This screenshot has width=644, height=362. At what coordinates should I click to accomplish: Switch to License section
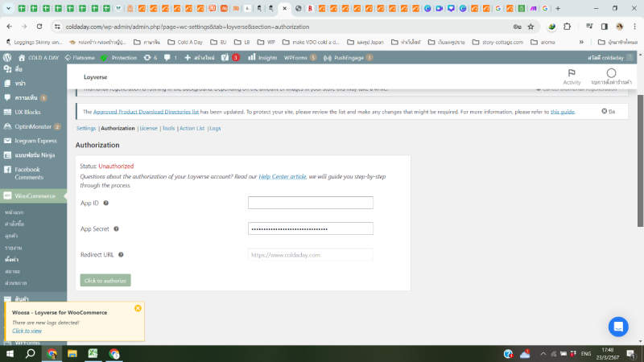pyautogui.click(x=148, y=128)
